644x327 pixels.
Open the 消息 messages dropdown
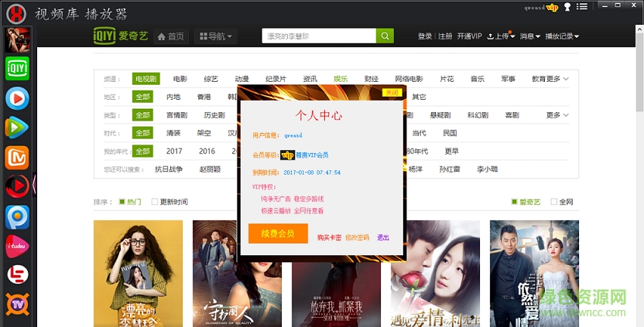pos(529,36)
